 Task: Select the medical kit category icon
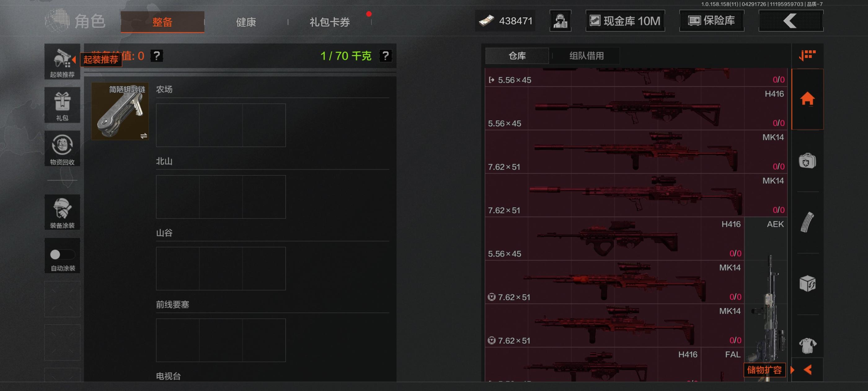(807, 160)
